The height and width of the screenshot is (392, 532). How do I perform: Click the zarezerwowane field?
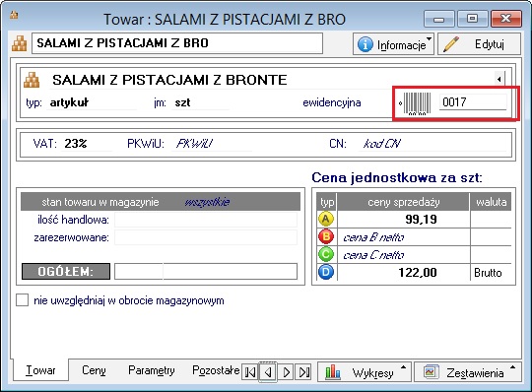[x=206, y=237]
